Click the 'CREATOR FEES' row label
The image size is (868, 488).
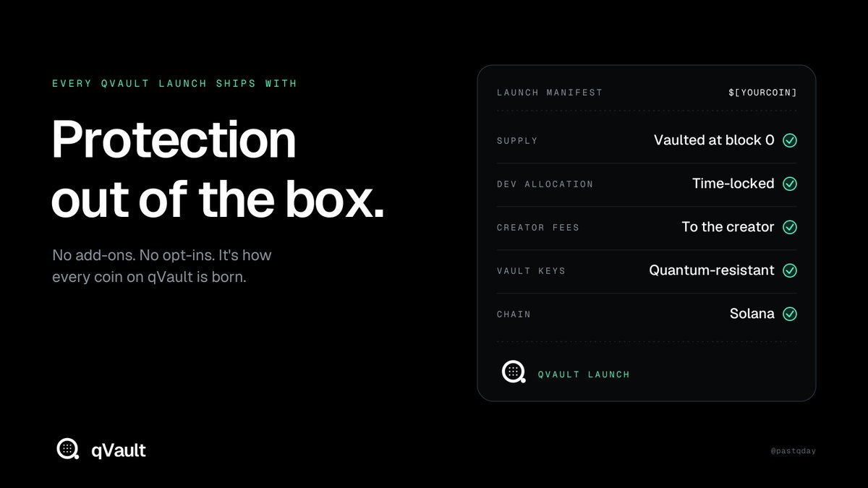coord(538,228)
